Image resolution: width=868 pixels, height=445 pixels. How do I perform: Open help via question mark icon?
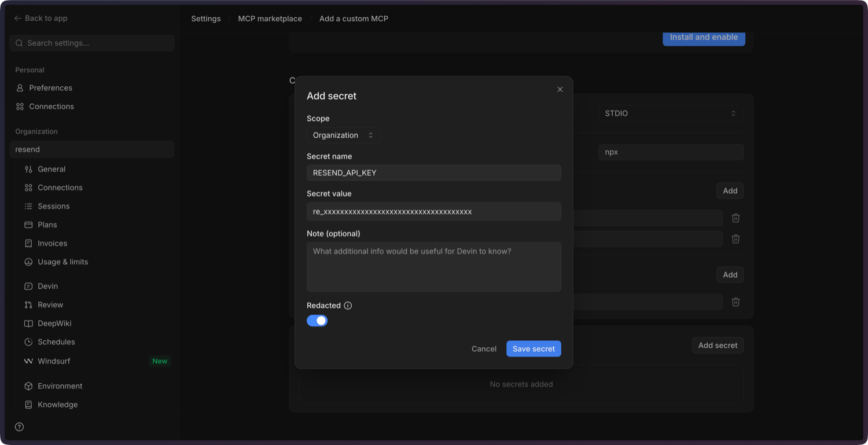(20, 427)
